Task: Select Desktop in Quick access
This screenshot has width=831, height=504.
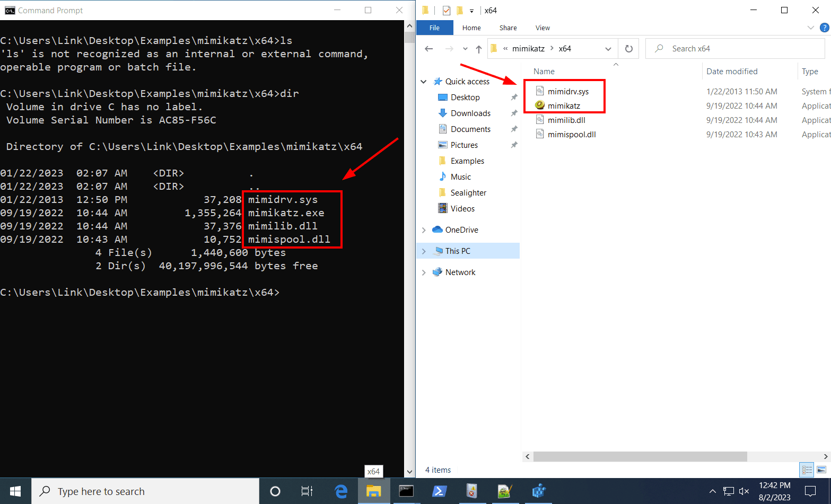Action: [x=465, y=98]
